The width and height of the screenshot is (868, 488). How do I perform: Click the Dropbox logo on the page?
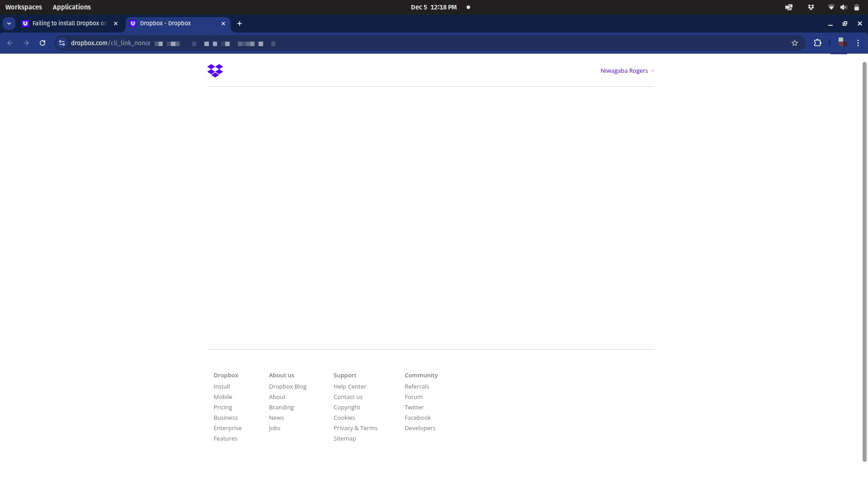pyautogui.click(x=215, y=70)
